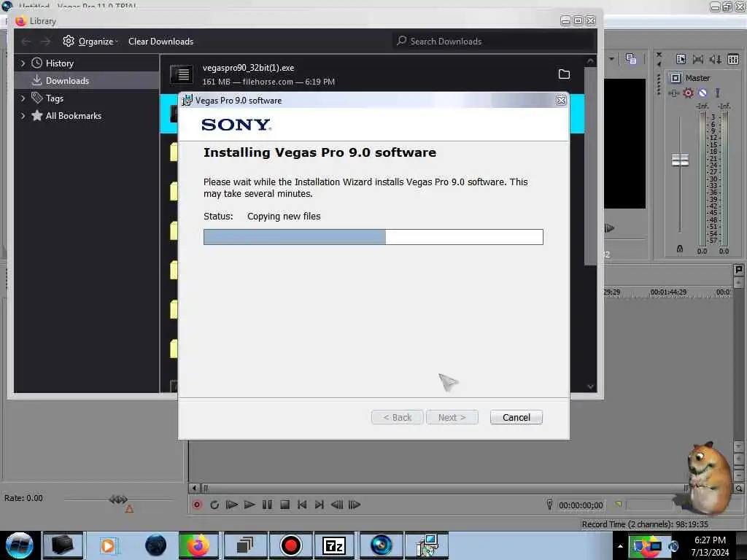Image resolution: width=747 pixels, height=560 pixels.
Task: Click the Library downloads vertical scrollbar thumb
Action: click(x=590, y=166)
